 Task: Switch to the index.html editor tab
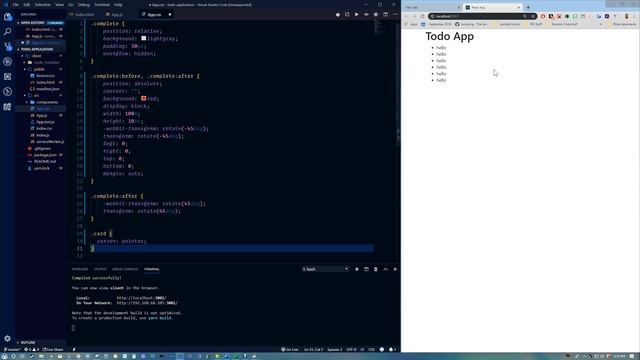82,15
